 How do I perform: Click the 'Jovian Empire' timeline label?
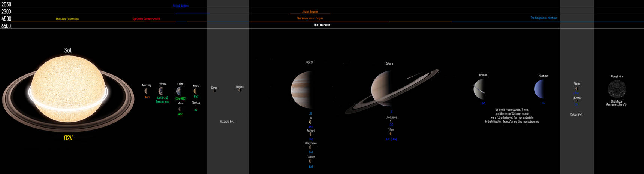(x=310, y=12)
